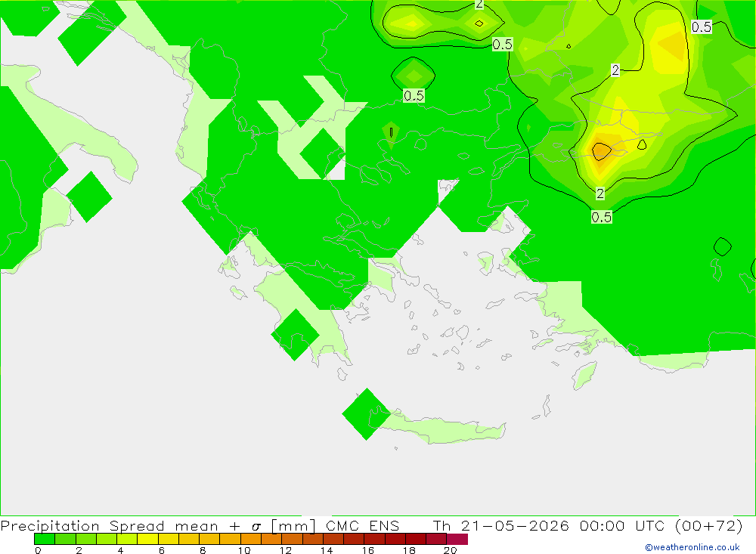Click the legend tick label '4'

(120, 550)
